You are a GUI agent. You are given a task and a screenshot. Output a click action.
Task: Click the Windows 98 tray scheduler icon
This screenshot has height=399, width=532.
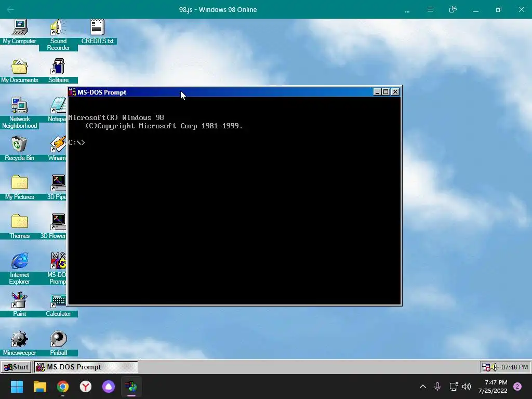pos(486,367)
